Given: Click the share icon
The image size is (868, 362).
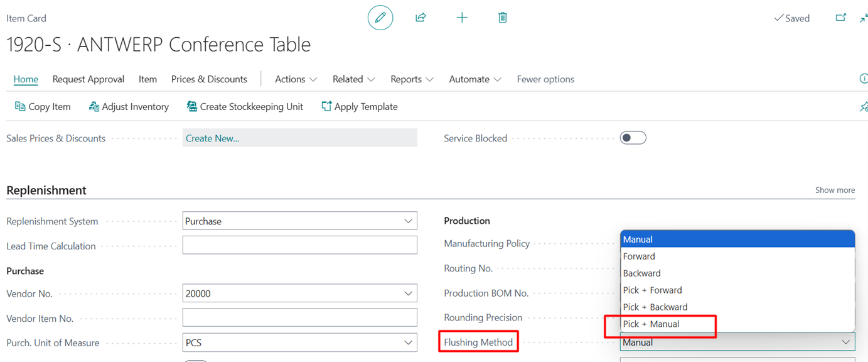Looking at the screenshot, I should [x=421, y=18].
